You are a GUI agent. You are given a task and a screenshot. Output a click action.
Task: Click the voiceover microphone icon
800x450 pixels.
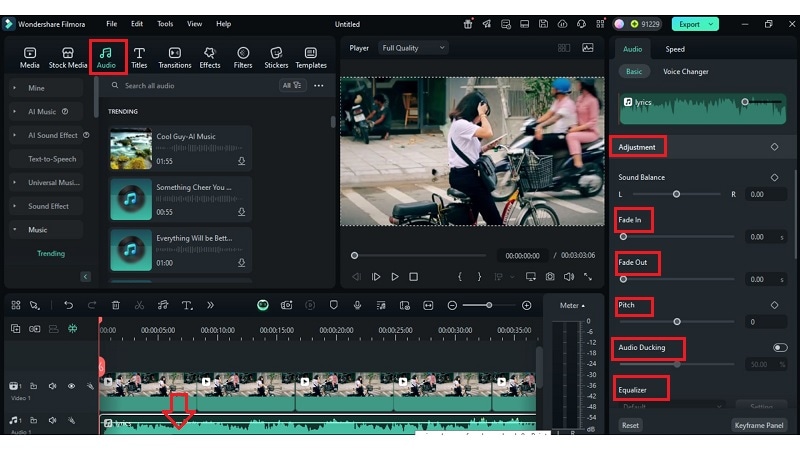click(x=358, y=305)
